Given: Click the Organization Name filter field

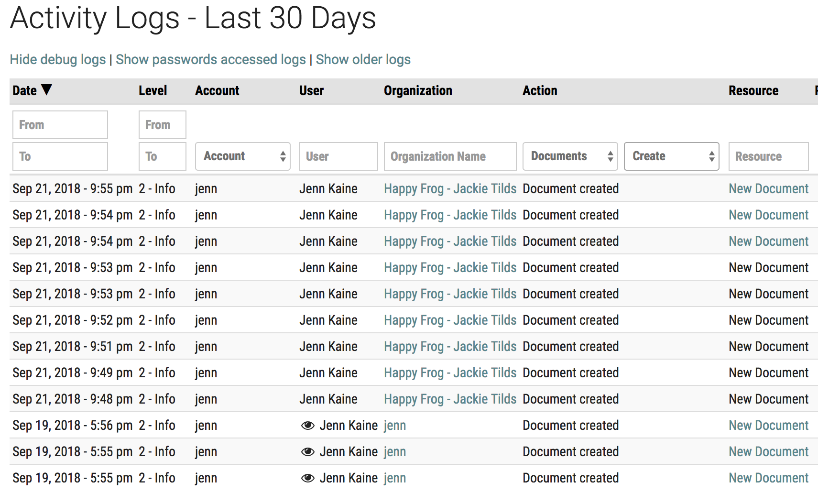Looking at the screenshot, I should 450,156.
